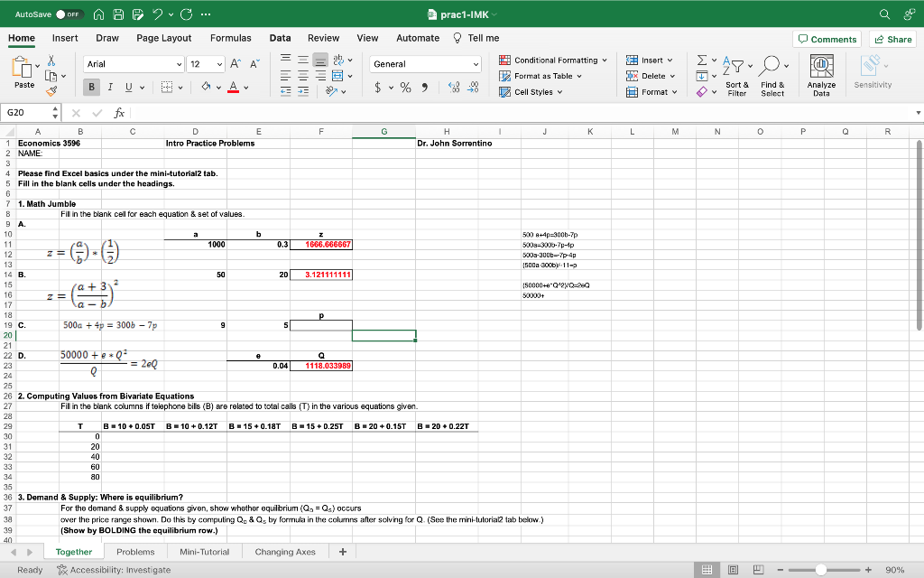Viewport: 924px width, 578px height.
Task: Add a new sheet with the plus button
Action: tap(342, 551)
